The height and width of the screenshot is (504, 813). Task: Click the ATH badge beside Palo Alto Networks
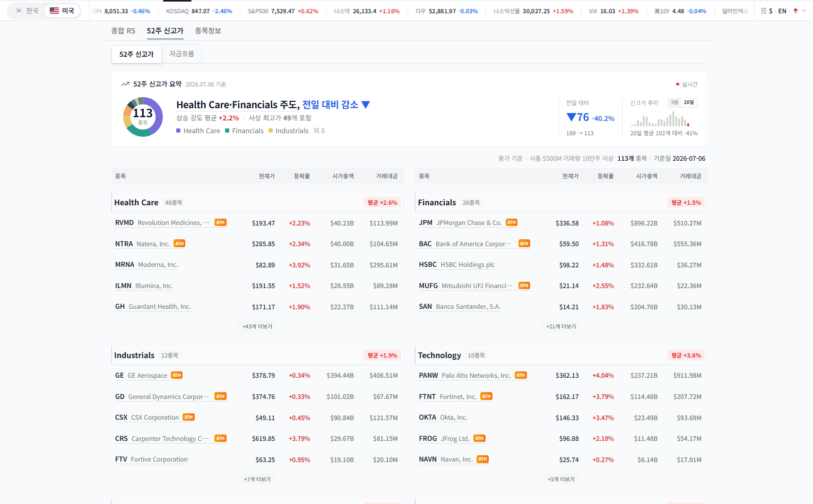(521, 375)
